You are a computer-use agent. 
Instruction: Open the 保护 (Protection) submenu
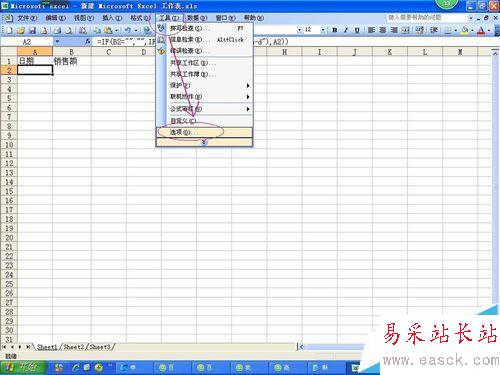tap(204, 85)
